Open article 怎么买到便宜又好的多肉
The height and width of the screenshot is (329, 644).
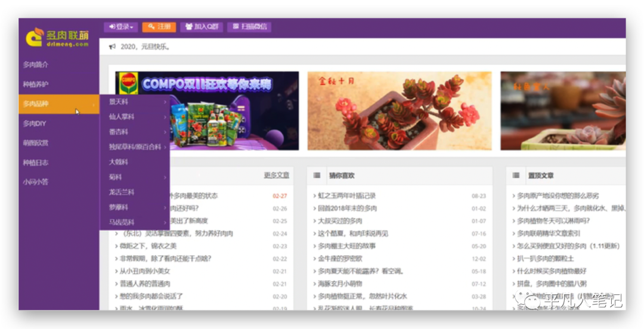pyautogui.click(x=568, y=246)
